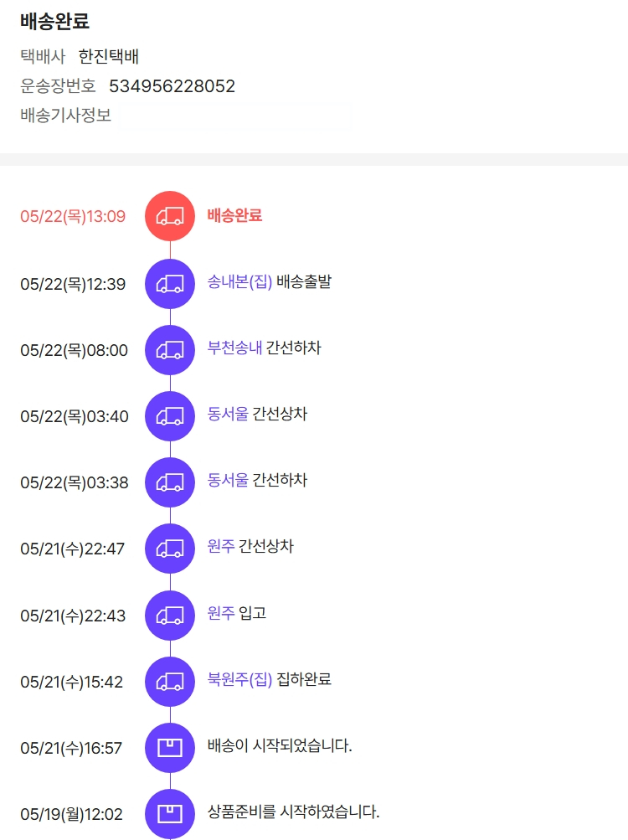Click truck icon beside 원주 입고
The width and height of the screenshot is (628, 840).
click(170, 615)
